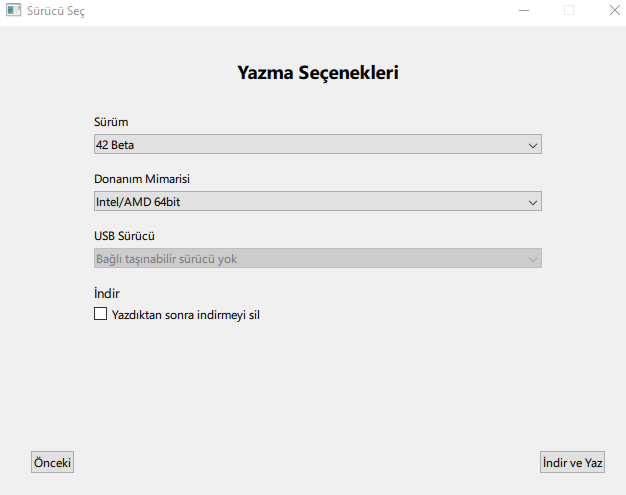
Task: Expand the Intel/AMD 64bit architecture dropdown
Action: click(x=300, y=202)
